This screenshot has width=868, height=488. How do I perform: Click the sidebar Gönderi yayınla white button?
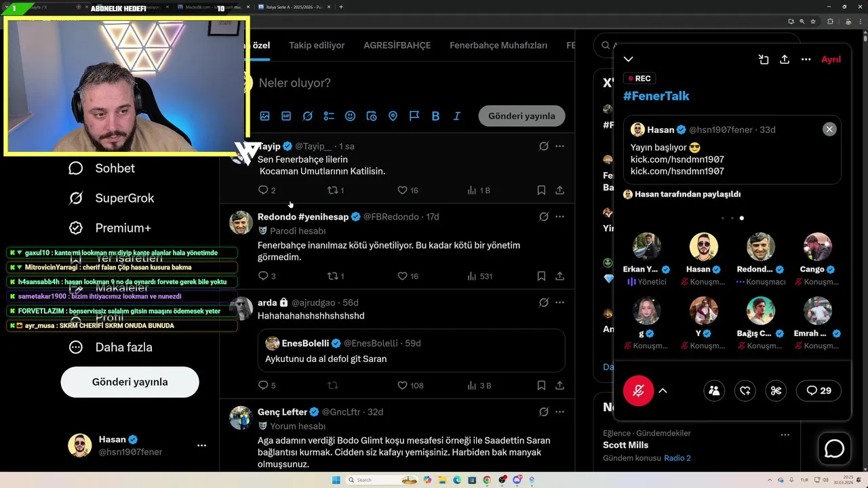pyautogui.click(x=130, y=382)
